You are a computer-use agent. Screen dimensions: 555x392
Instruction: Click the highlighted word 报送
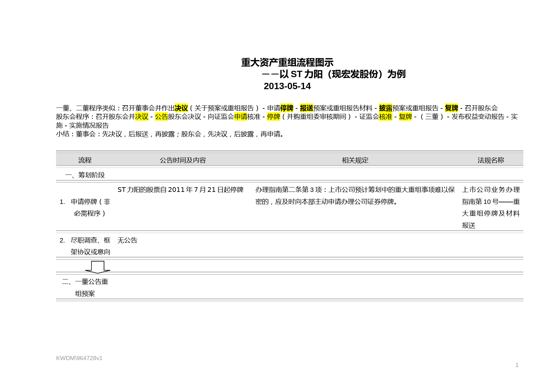coord(307,108)
